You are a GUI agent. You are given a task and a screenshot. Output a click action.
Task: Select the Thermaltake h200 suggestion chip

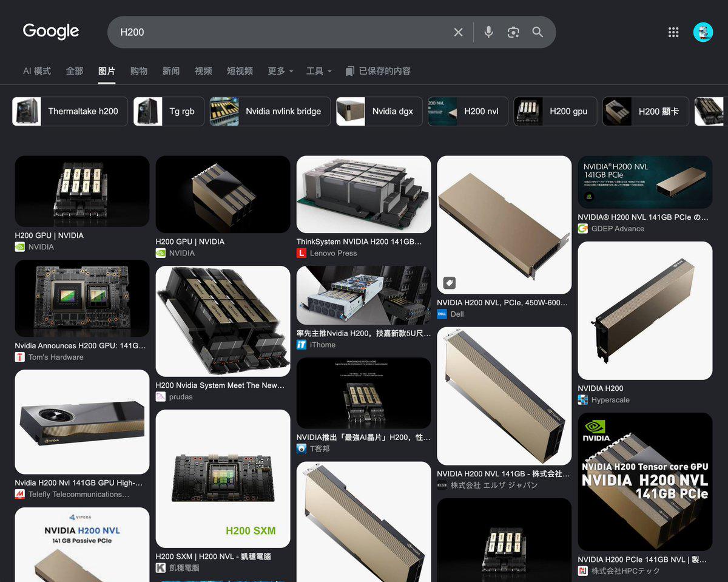click(x=70, y=111)
